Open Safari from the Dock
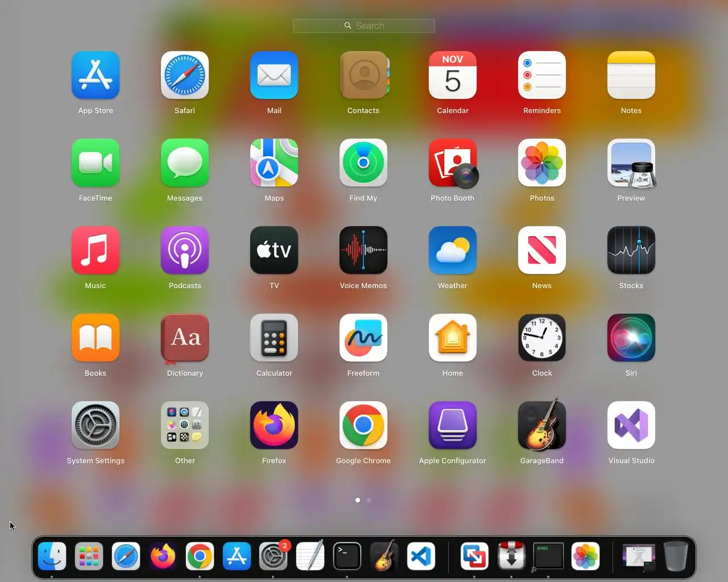This screenshot has height=582, width=728. tap(126, 556)
